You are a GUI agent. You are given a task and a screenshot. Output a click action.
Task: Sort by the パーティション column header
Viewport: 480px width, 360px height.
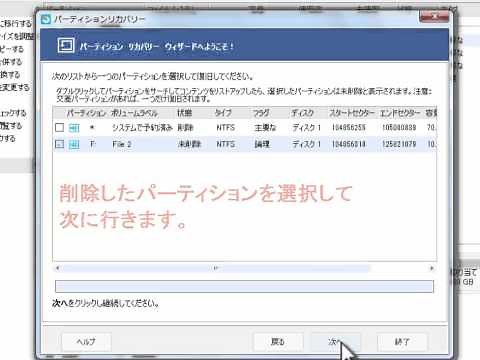click(x=86, y=113)
